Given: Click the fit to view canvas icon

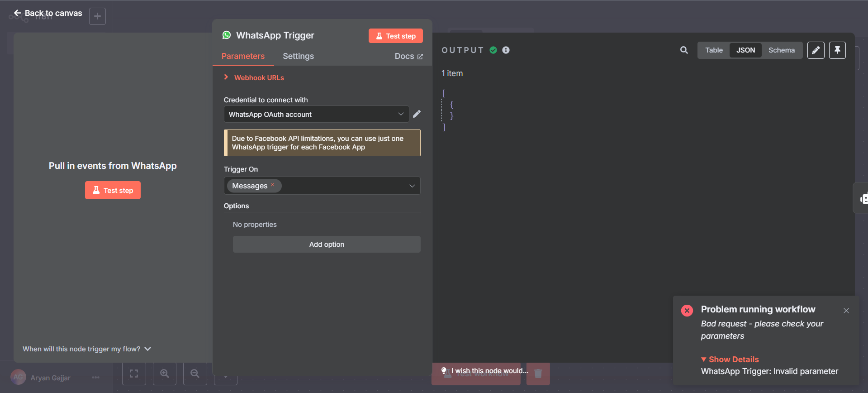Looking at the screenshot, I should (134, 374).
